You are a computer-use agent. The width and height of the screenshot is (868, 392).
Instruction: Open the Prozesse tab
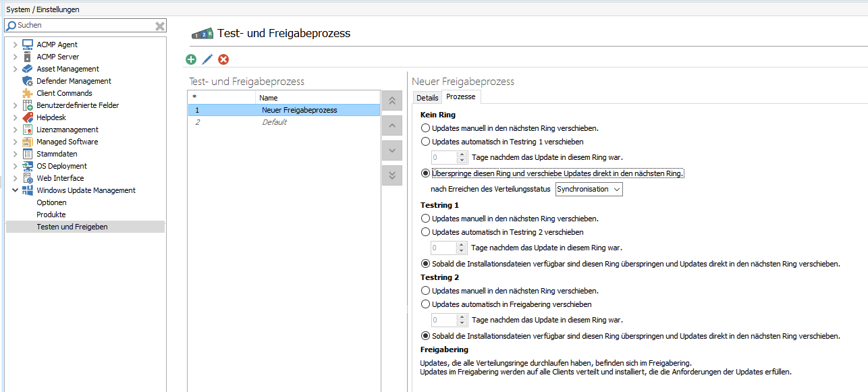click(x=460, y=97)
